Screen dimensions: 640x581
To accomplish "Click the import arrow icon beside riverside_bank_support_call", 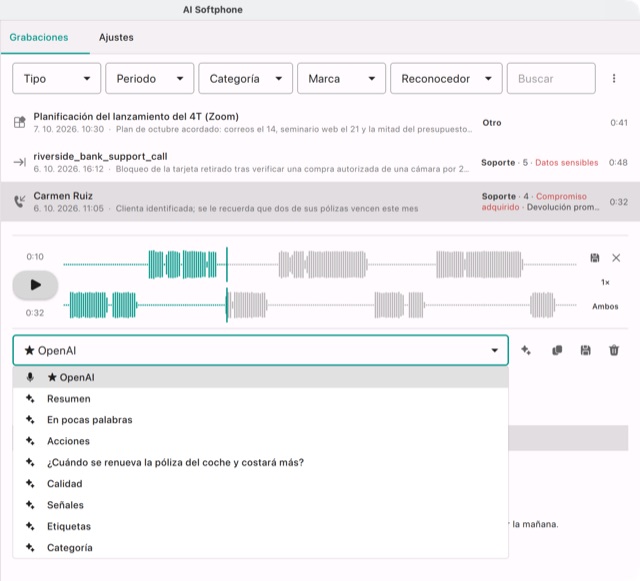I will coord(20,163).
